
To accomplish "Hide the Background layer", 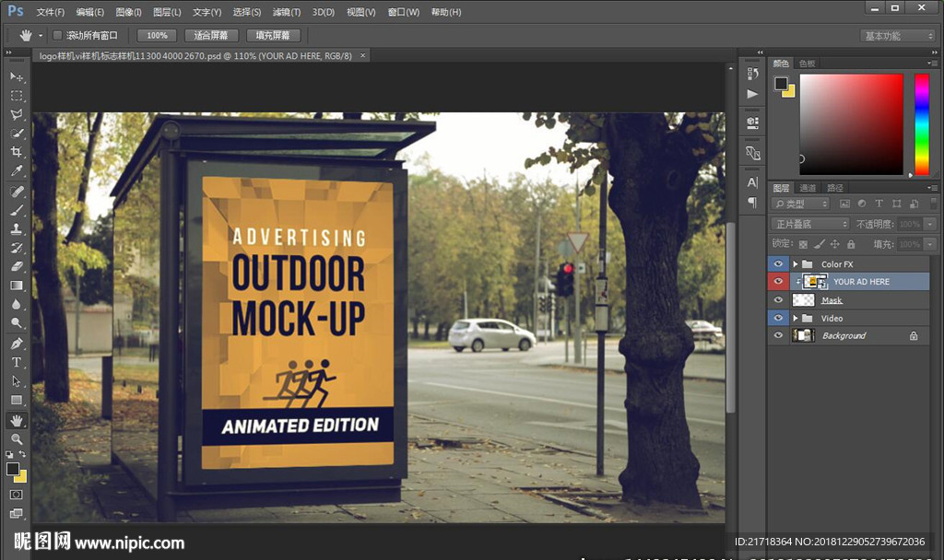I will click(x=778, y=336).
